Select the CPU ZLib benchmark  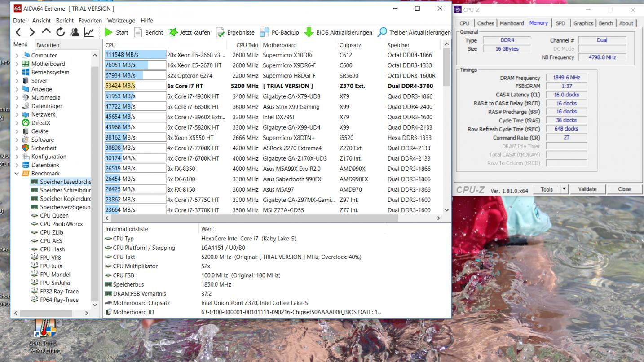(x=51, y=232)
